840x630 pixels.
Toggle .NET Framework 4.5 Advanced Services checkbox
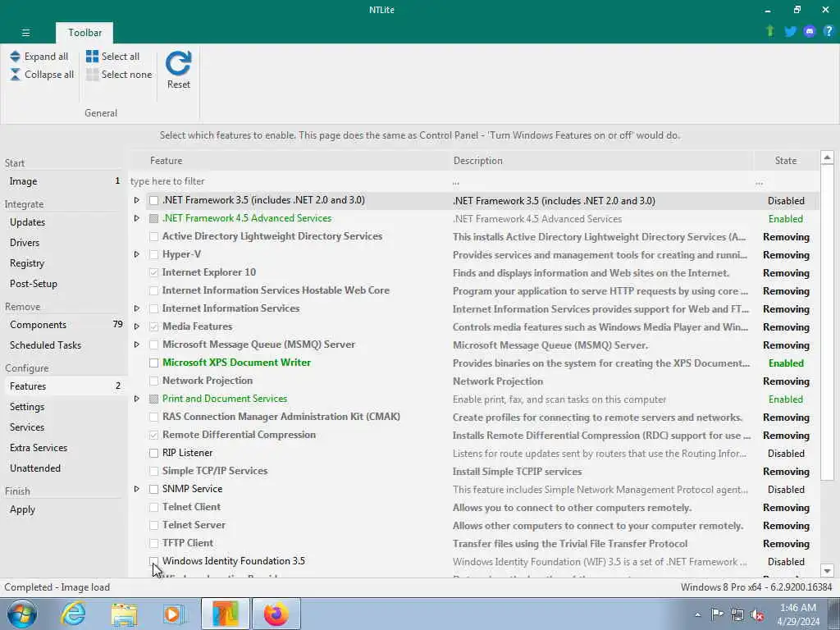(153, 218)
